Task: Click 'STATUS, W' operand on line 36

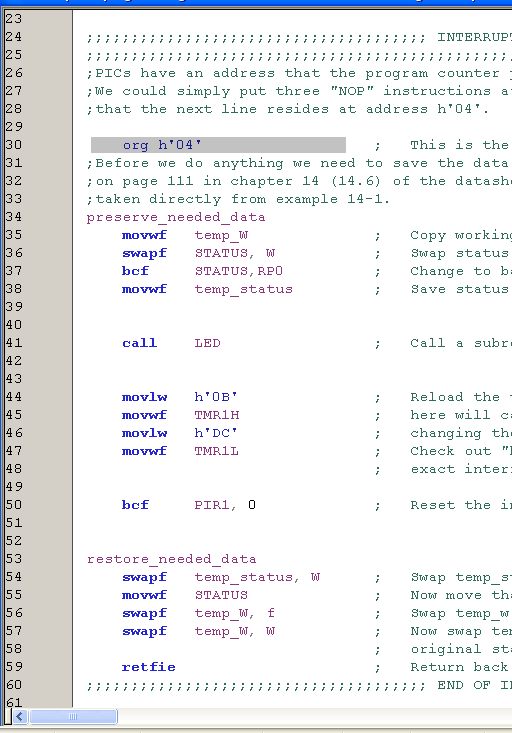Action: pos(235,253)
